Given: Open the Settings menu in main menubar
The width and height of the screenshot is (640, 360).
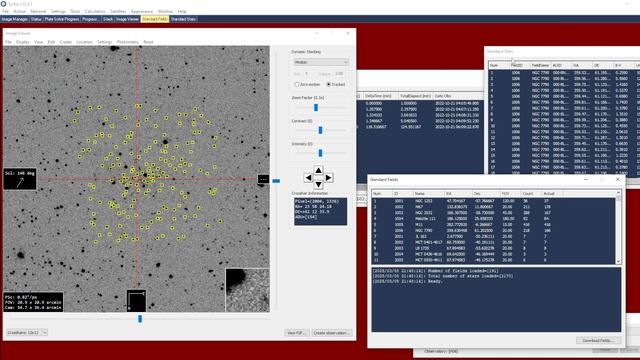Looking at the screenshot, I should point(58,11).
